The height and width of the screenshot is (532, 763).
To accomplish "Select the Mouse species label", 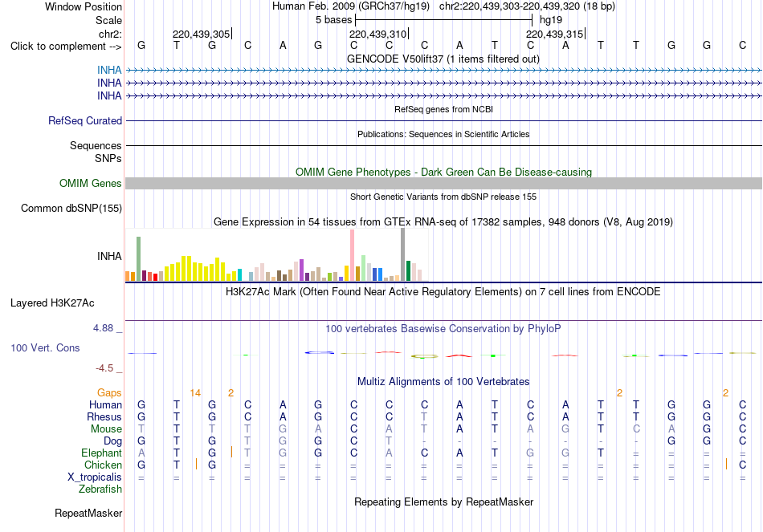I will [107, 429].
